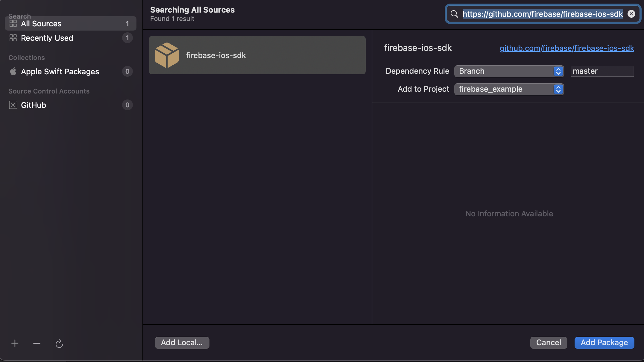Open github.com/firebase/firebase-ios-sdk link
Viewport: 644px width, 362px height.
(x=567, y=48)
